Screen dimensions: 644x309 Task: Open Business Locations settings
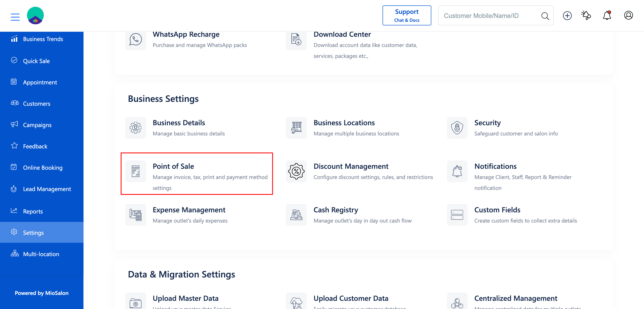[x=344, y=123]
